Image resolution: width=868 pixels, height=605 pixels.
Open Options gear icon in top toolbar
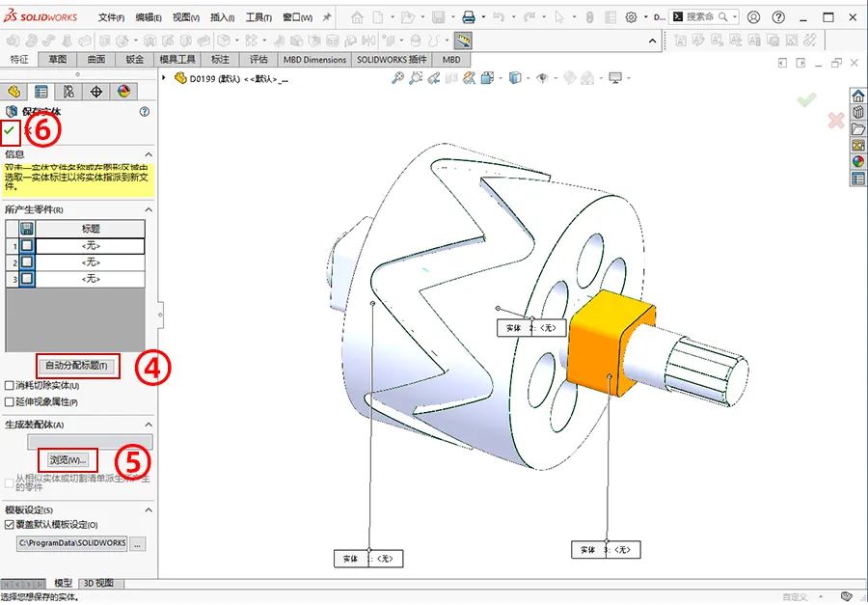(x=631, y=17)
